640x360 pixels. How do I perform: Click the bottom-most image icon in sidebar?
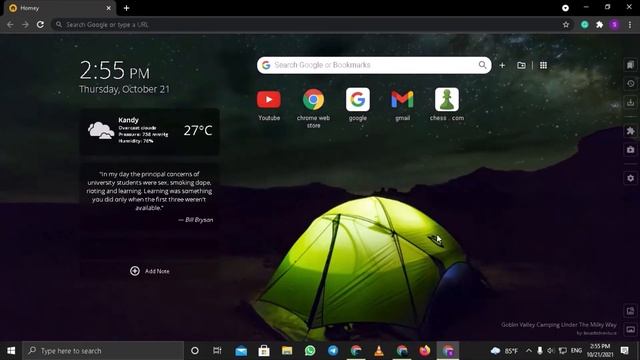pyautogui.click(x=630, y=329)
